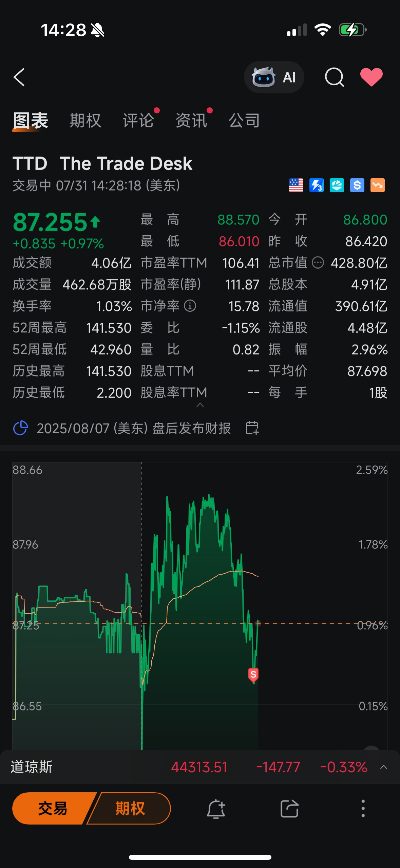This screenshot has height=868, width=400.
Task: Tap the current price dot on chart
Action: pyautogui.click(x=258, y=623)
